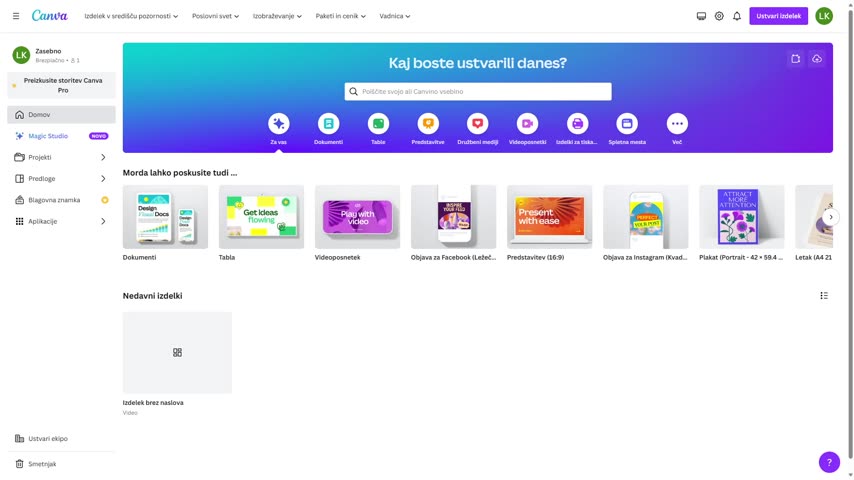Select the Dokumenti category icon
Viewport: 854px width, 480px height.
pos(328,124)
